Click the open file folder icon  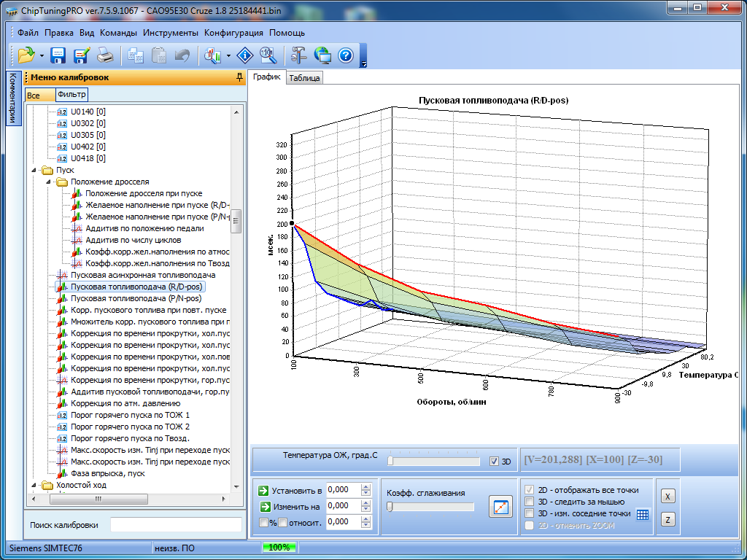coord(26,55)
